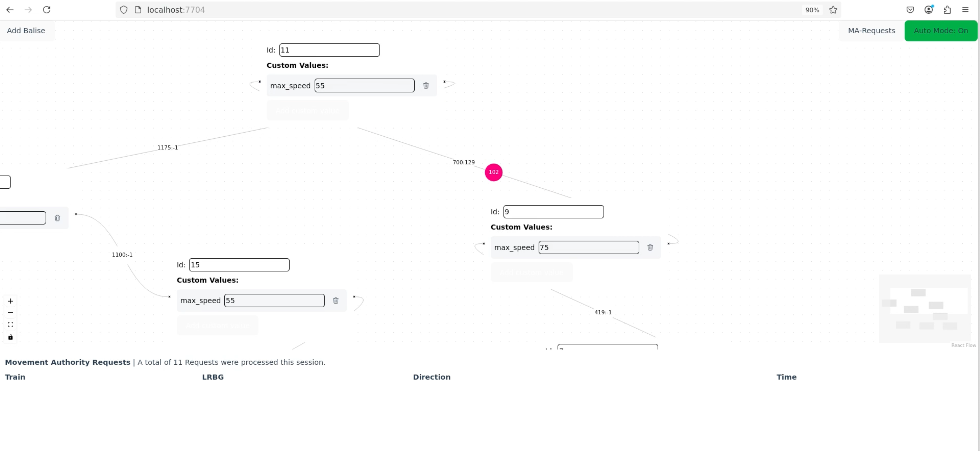Image resolution: width=980 pixels, height=451 pixels.
Task: Click the React Flow minimap
Action: pyautogui.click(x=925, y=308)
